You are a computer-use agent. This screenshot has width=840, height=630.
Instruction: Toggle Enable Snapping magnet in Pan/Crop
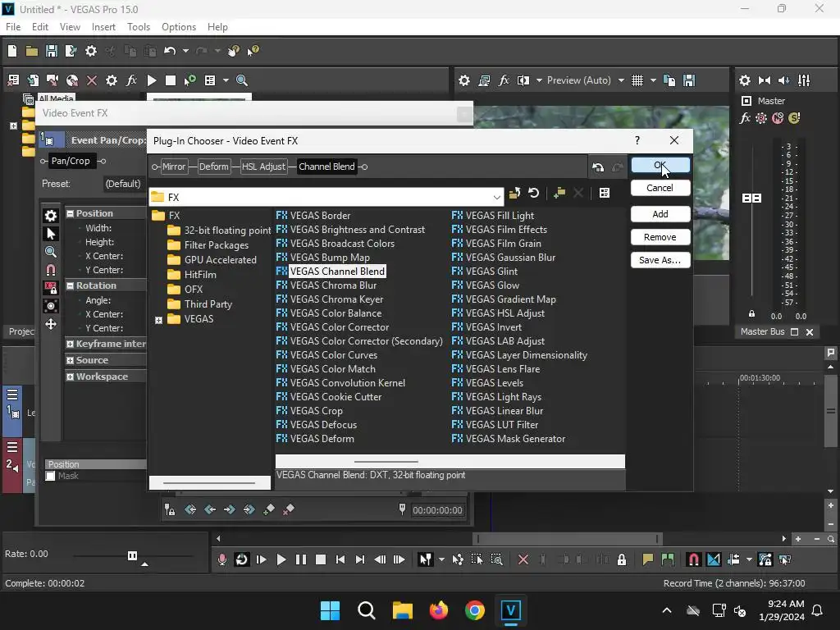tap(51, 269)
